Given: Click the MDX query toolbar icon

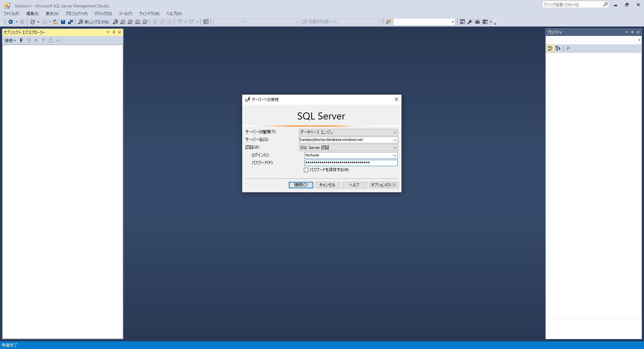Looking at the screenshot, I should tap(123, 22).
